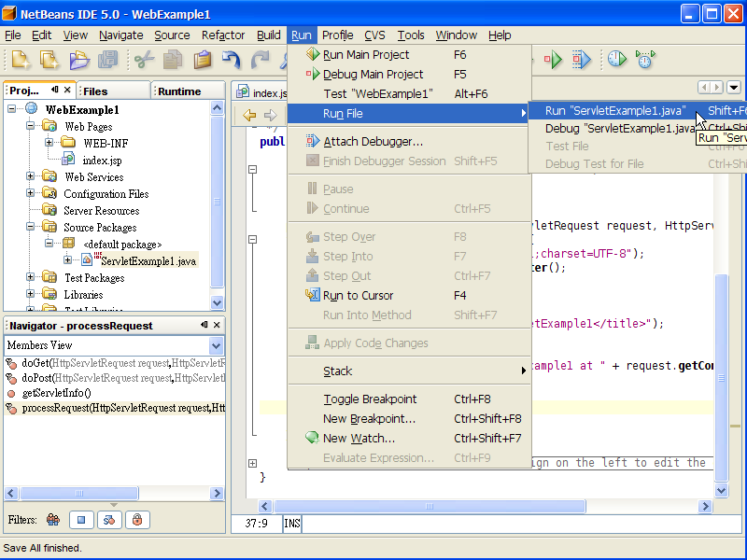The image size is (747, 560).
Task: Choose Run to Cursor menu item
Action: pyautogui.click(x=410, y=295)
